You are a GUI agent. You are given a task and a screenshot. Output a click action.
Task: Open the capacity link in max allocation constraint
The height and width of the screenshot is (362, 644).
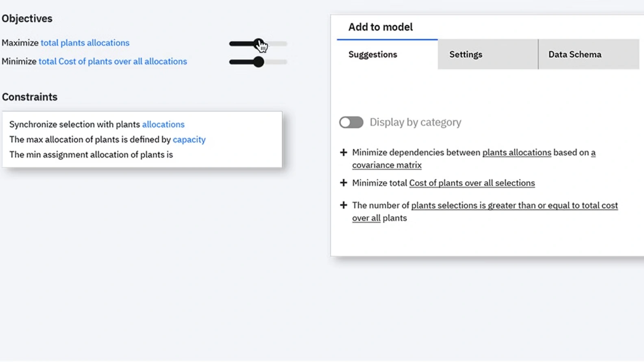click(189, 139)
